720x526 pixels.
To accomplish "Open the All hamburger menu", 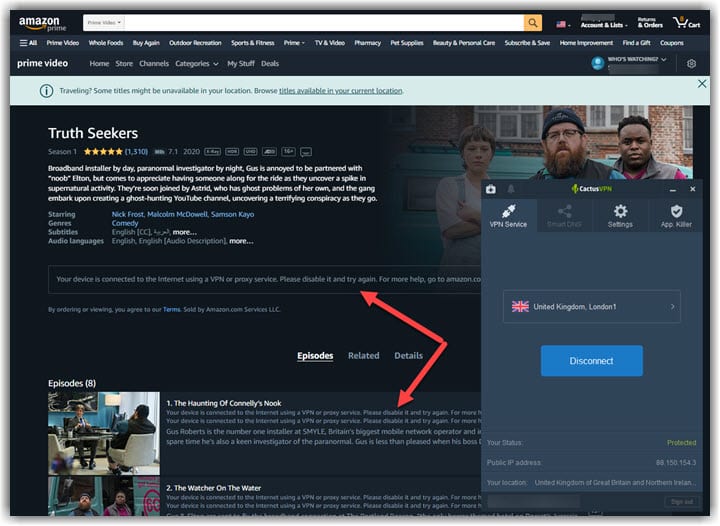I will click(28, 43).
